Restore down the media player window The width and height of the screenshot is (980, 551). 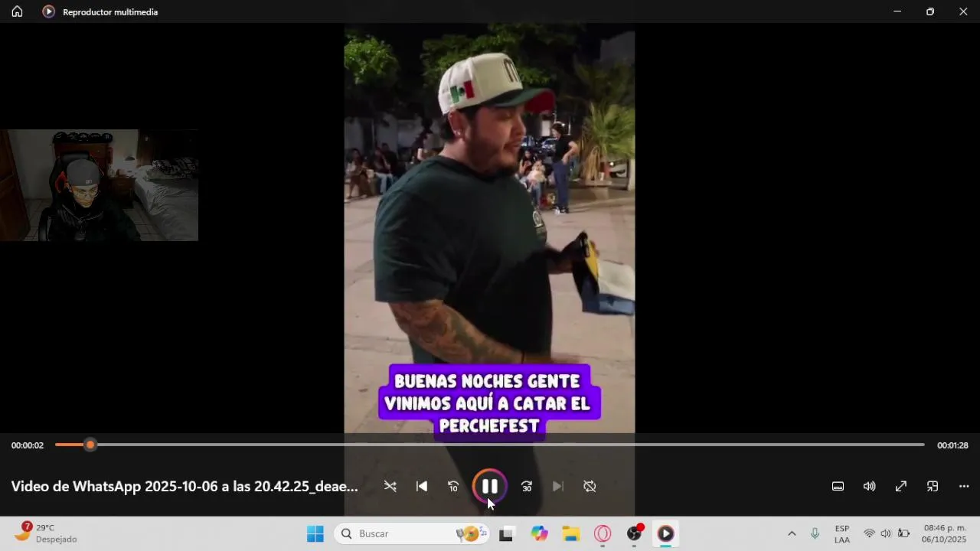click(x=930, y=11)
